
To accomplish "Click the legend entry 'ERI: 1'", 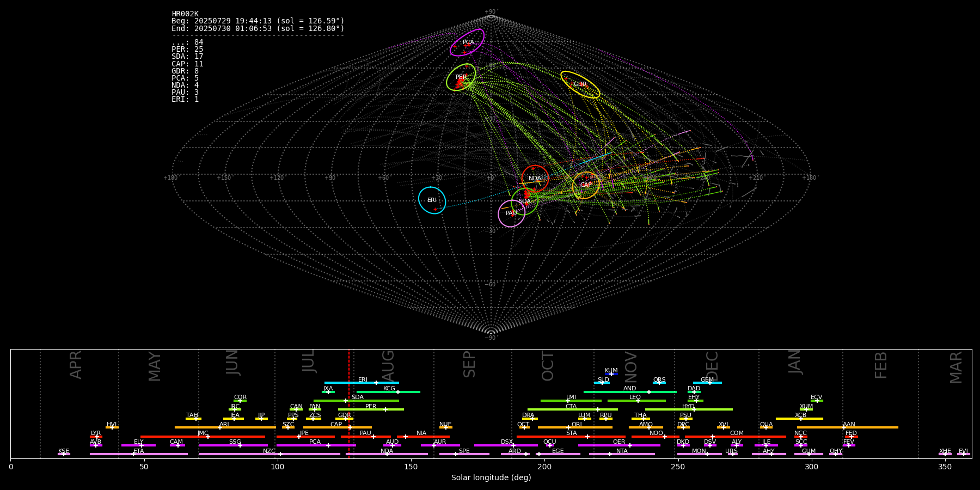I will 185,99.
